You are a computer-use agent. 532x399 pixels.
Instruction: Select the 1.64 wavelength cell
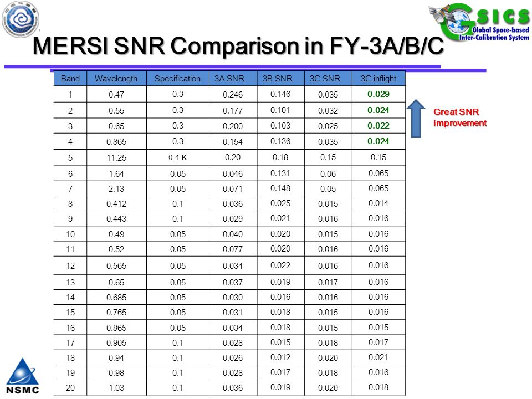point(116,173)
